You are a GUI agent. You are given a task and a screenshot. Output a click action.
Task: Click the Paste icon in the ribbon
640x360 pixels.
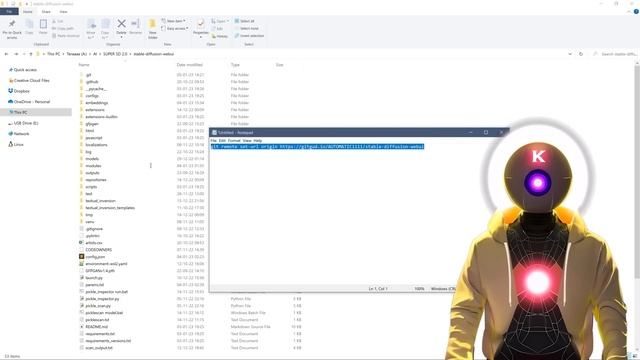click(x=43, y=24)
